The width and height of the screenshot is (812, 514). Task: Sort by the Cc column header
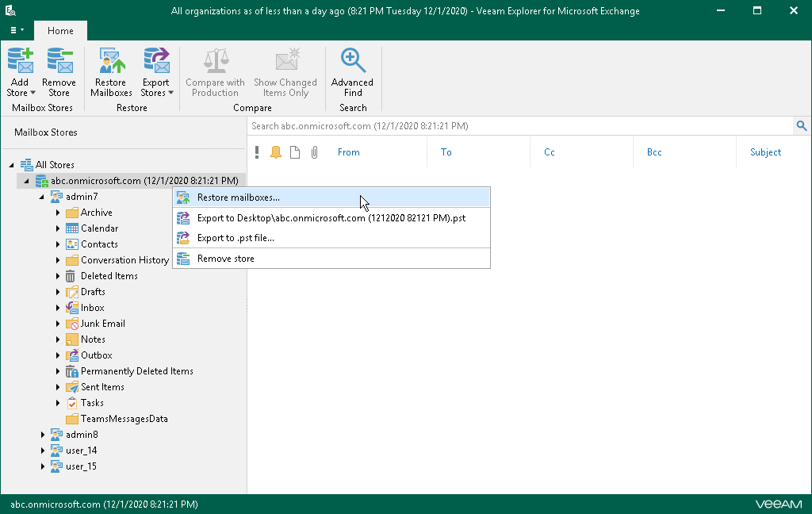550,152
